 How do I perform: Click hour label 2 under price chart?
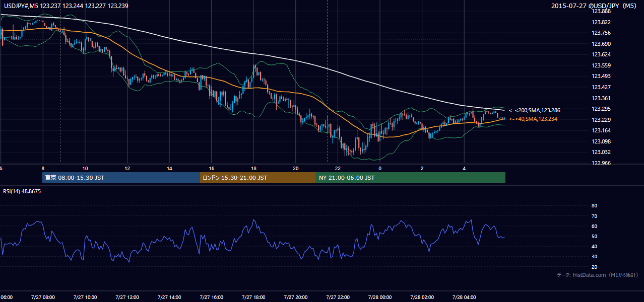pos(422,169)
